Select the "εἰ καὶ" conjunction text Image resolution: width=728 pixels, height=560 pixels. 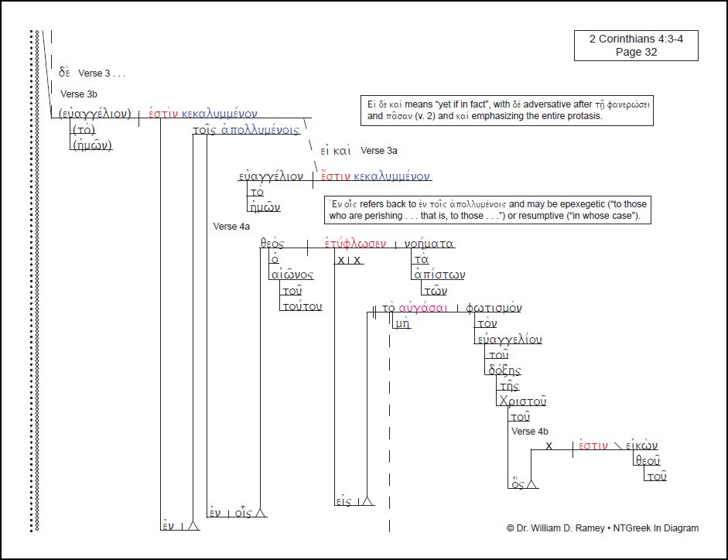pos(335,151)
